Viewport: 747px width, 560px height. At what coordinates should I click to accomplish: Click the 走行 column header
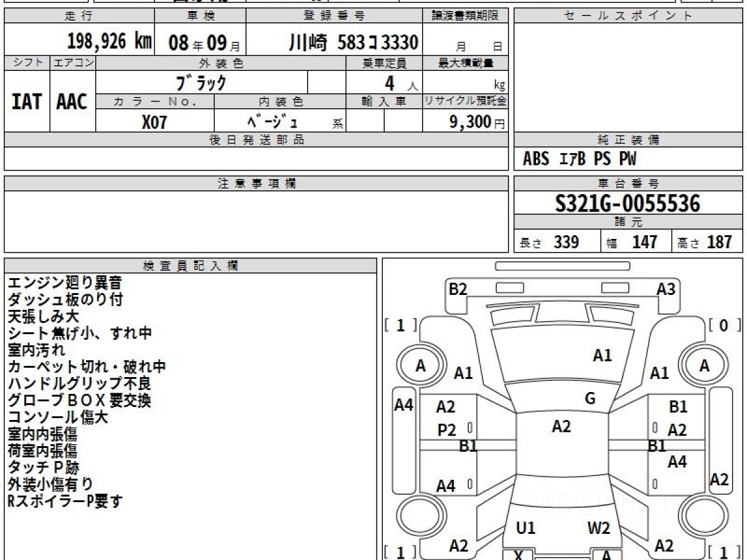click(x=78, y=16)
